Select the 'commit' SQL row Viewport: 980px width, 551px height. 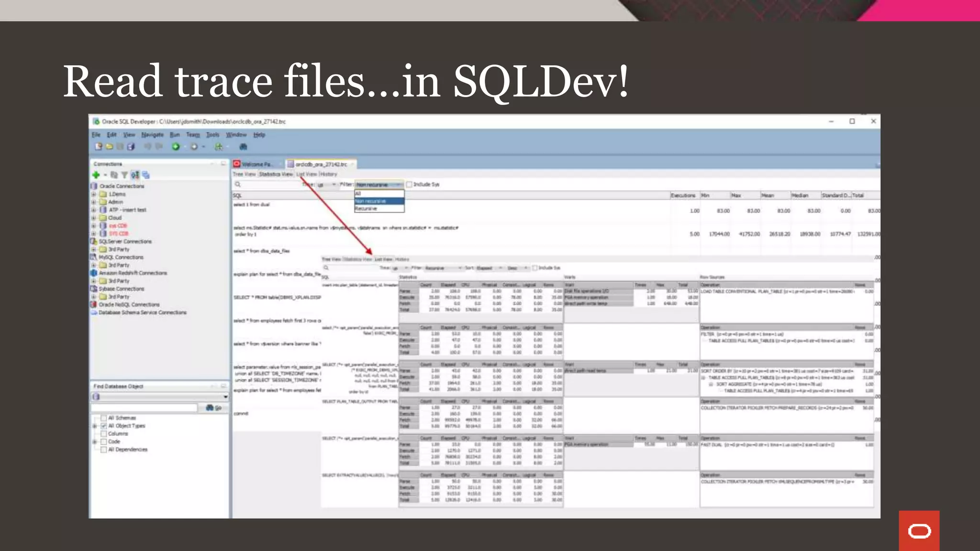point(241,414)
